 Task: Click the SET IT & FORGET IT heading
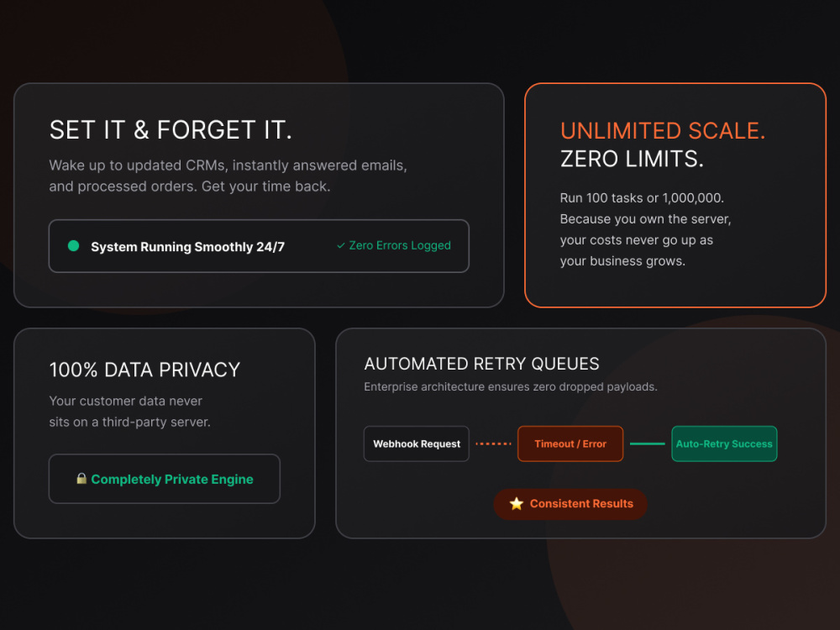[x=171, y=130]
